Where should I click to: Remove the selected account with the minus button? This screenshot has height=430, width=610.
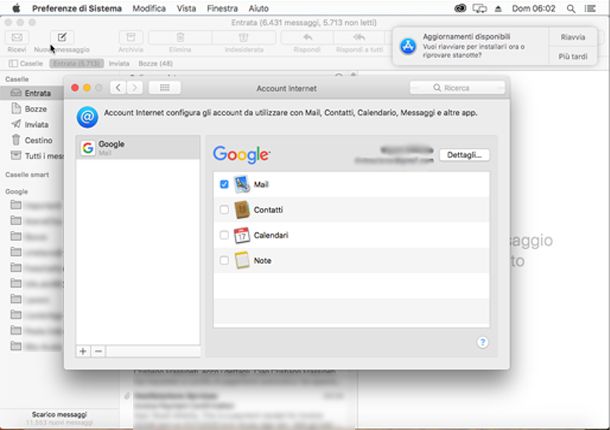(x=98, y=351)
